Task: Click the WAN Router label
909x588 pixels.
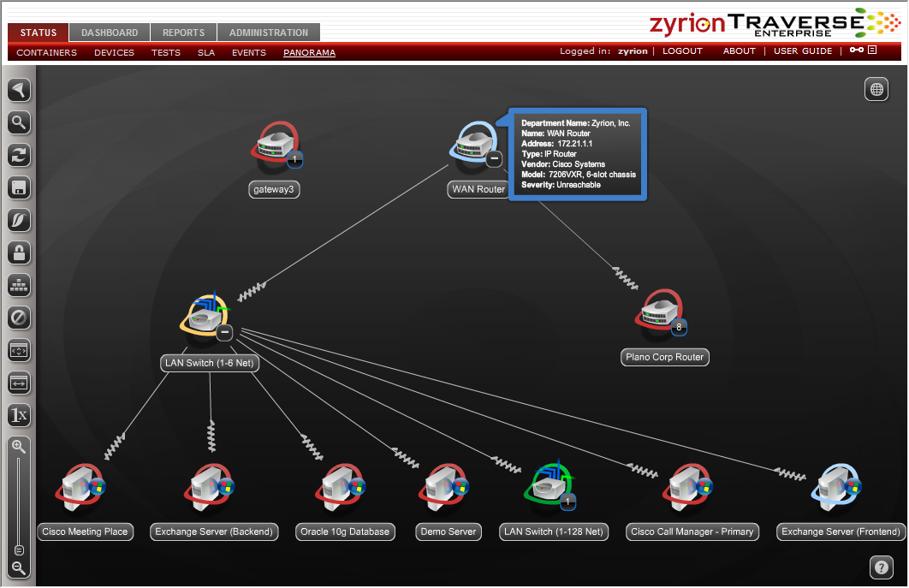Action: click(x=478, y=189)
